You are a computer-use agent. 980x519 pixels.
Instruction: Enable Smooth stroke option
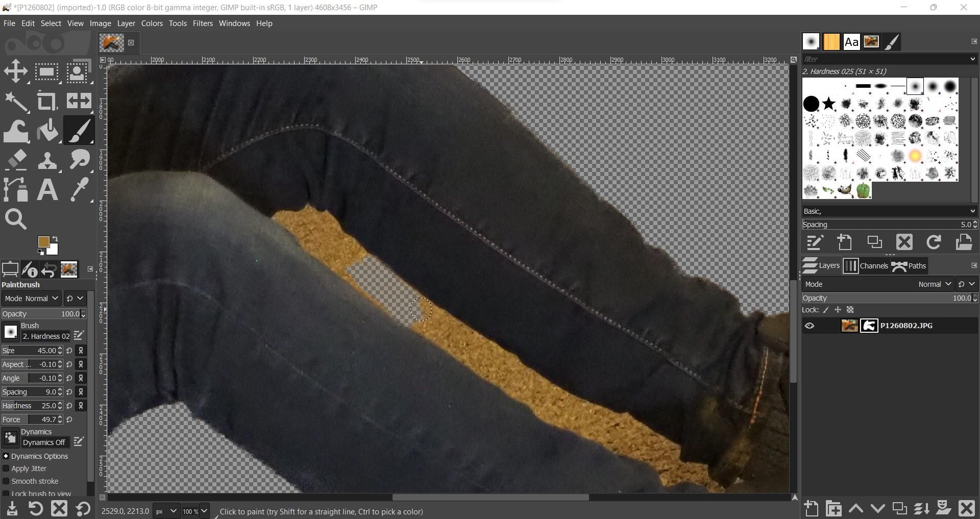6,481
